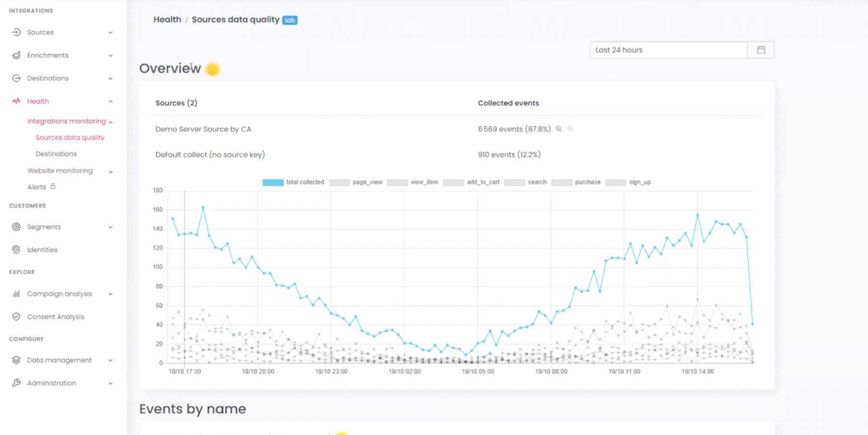The height and width of the screenshot is (435, 868).
Task: Toggle purchase series in legend
Action: [576, 182]
